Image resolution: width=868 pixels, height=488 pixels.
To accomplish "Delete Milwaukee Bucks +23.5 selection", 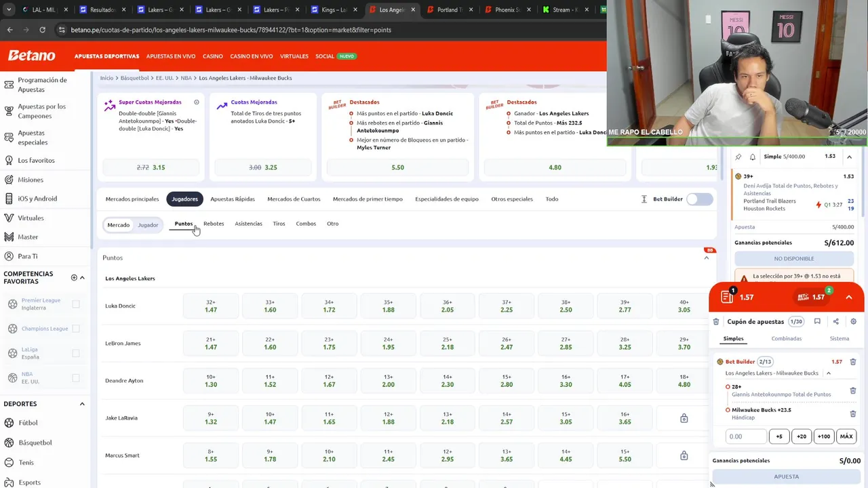I will tap(853, 413).
